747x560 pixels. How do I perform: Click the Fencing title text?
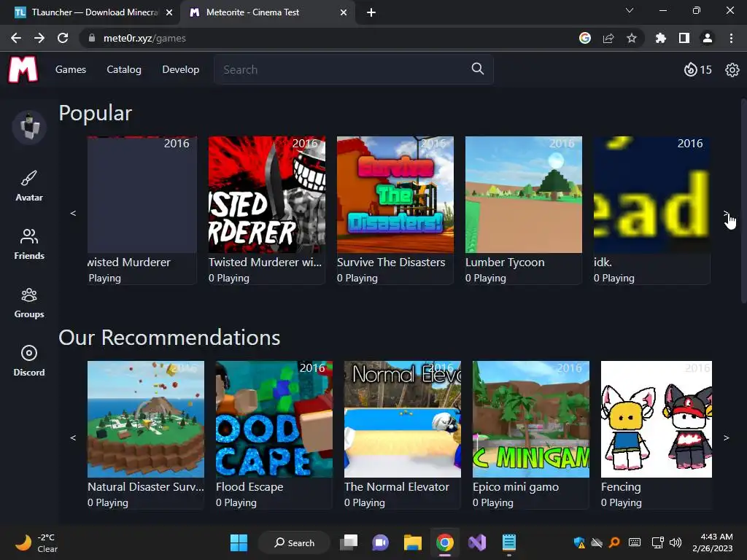click(621, 487)
